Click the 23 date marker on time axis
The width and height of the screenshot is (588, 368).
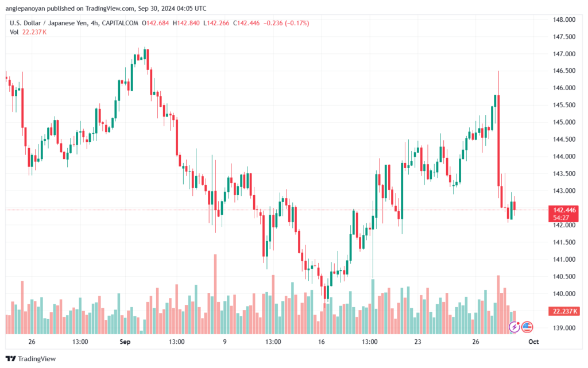coord(418,342)
